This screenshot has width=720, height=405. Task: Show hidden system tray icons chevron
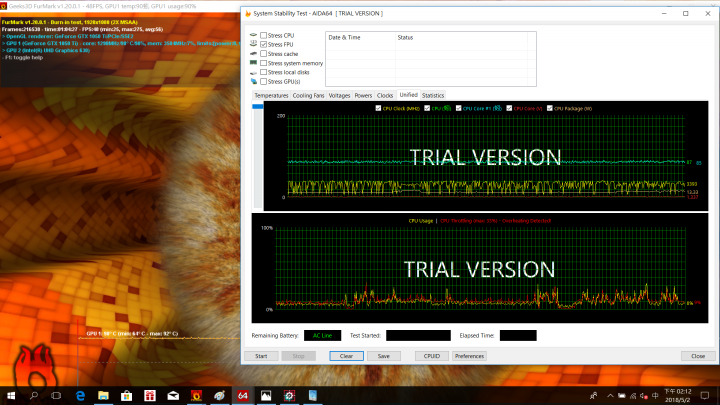point(610,396)
